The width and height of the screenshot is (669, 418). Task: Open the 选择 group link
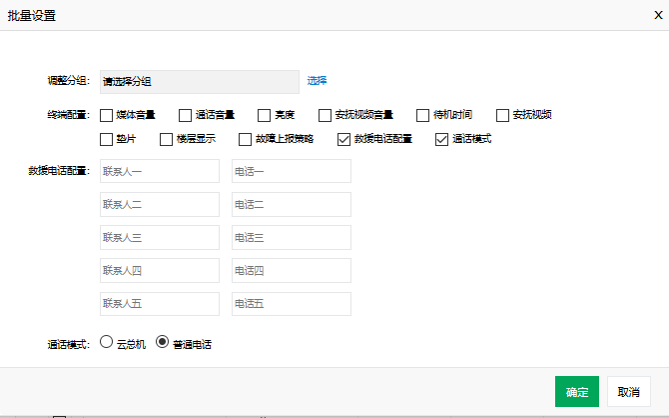[x=317, y=81]
